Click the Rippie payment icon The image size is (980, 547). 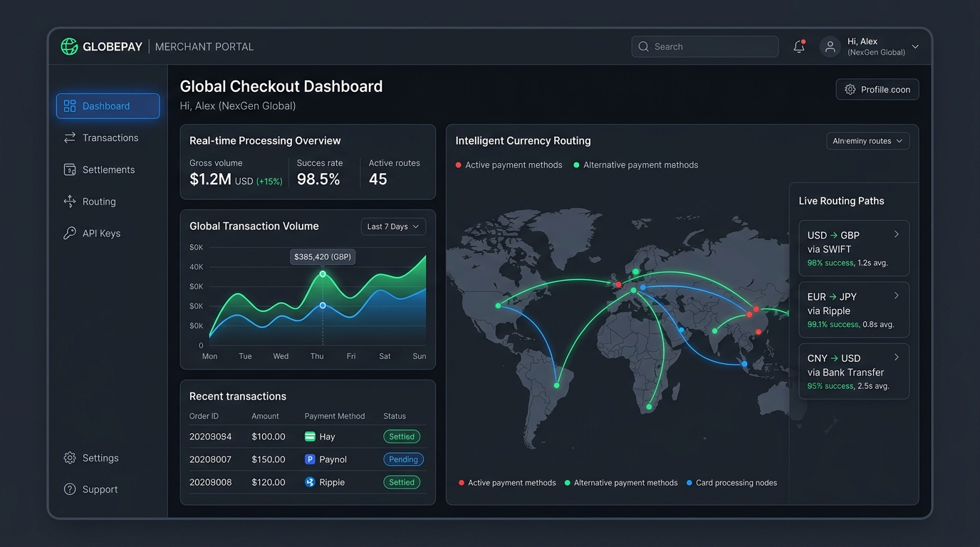[310, 482]
